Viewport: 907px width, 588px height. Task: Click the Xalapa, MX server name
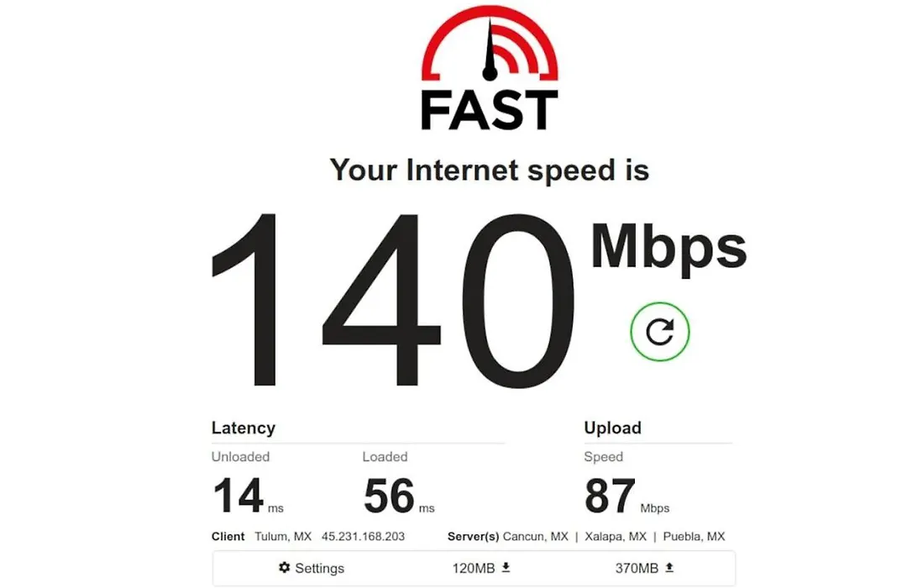(616, 537)
